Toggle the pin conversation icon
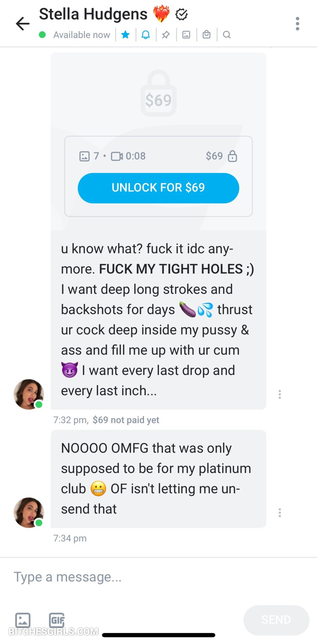This screenshot has width=317, height=644. click(x=166, y=35)
